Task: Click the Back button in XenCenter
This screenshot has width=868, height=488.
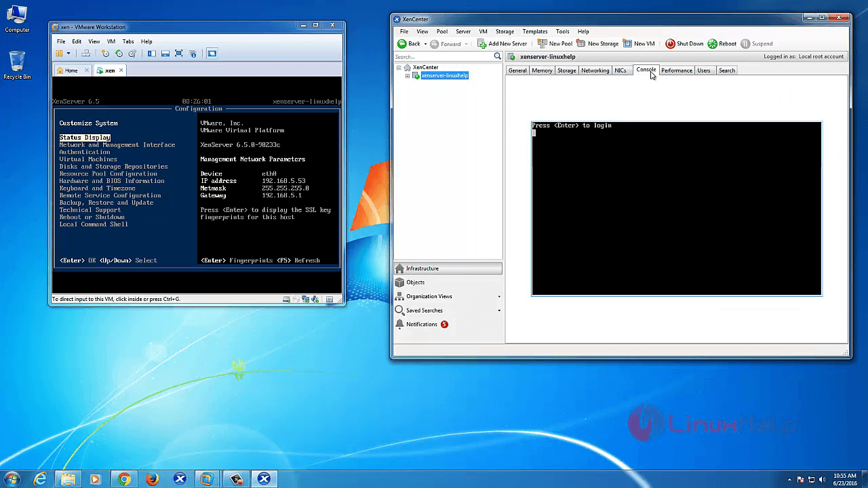Action: point(409,43)
